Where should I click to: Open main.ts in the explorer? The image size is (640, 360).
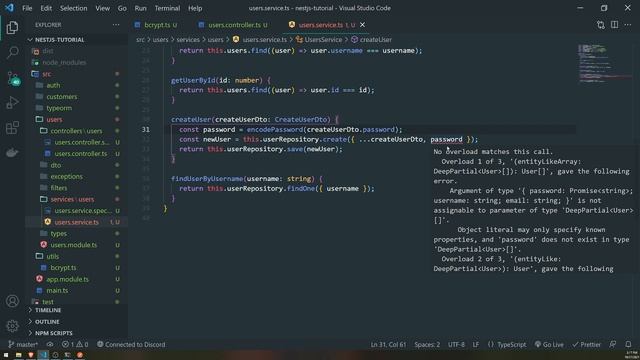[x=57, y=291]
